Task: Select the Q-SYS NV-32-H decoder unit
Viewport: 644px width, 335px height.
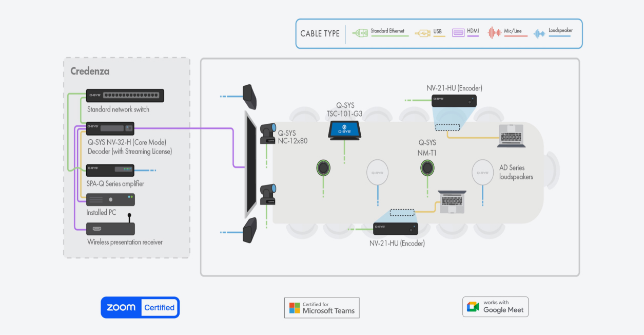Action: (110, 128)
